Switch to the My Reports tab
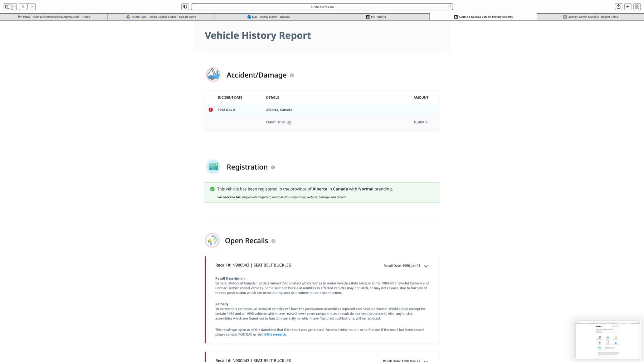Image resolution: width=644 pixels, height=362 pixels. [376, 17]
